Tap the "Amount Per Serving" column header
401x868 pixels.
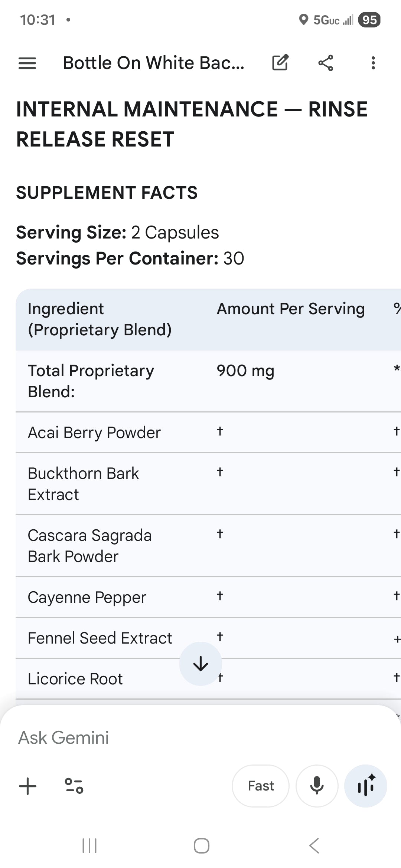click(x=291, y=309)
